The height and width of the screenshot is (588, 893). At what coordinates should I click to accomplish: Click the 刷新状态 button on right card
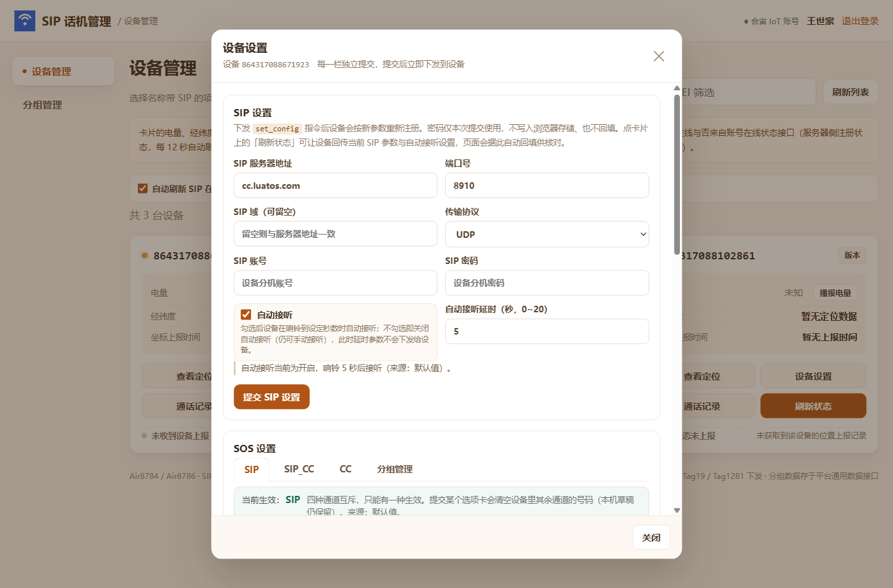tap(813, 406)
